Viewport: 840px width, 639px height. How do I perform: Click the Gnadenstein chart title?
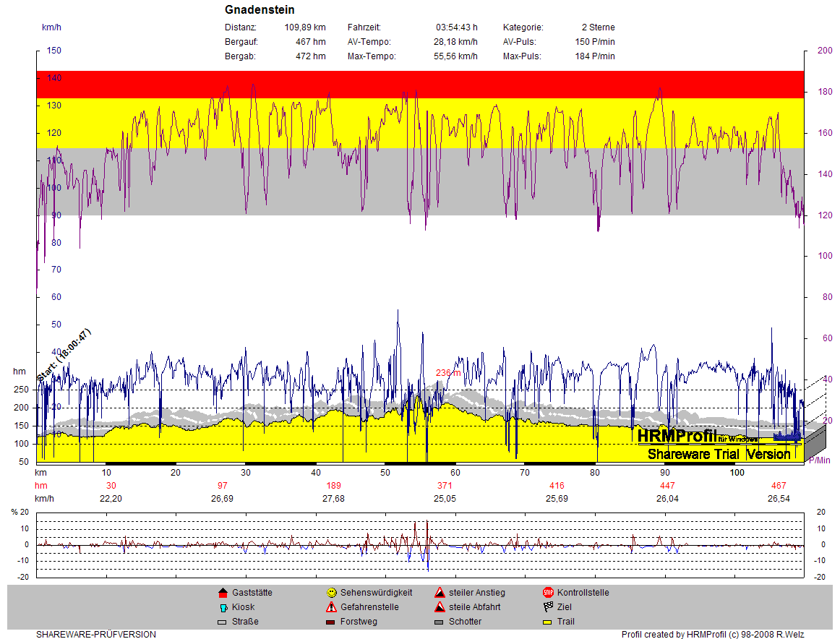[x=260, y=10]
